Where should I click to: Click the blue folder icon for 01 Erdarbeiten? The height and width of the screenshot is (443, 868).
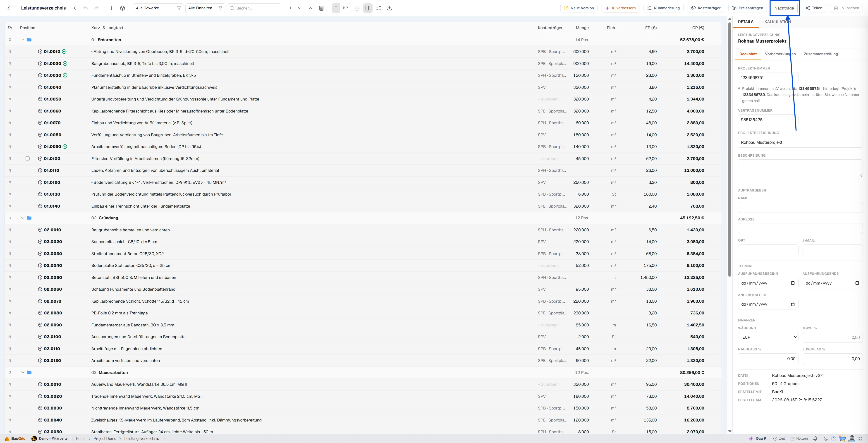29,40
